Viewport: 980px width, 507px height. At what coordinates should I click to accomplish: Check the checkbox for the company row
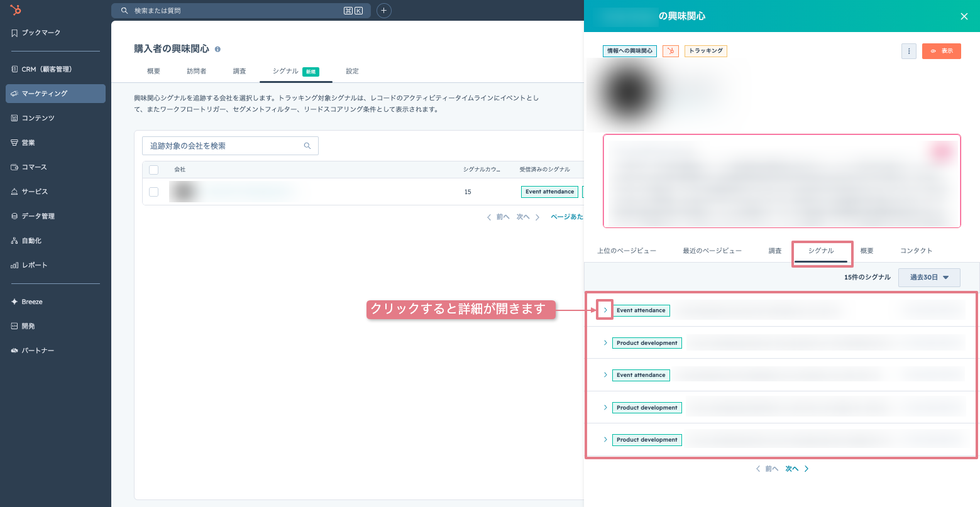[x=154, y=192]
